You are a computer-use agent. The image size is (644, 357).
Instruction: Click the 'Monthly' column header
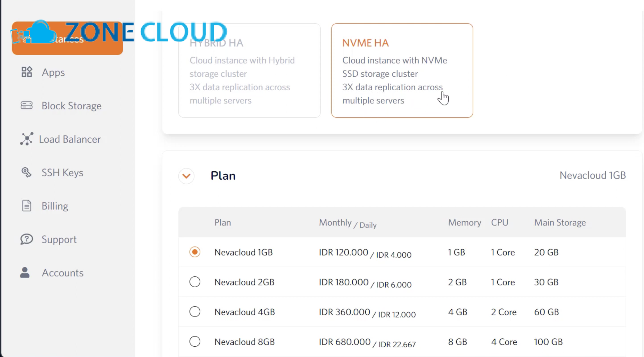point(335,222)
